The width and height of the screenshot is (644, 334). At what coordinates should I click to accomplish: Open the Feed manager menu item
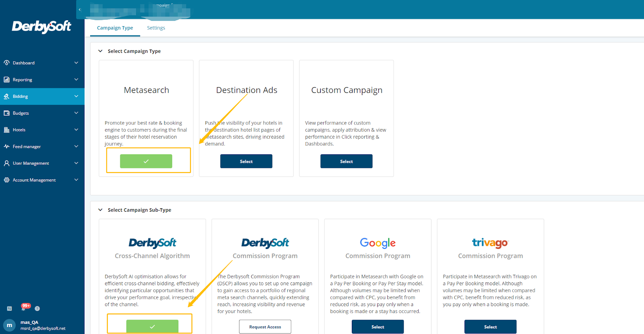pyautogui.click(x=42, y=147)
